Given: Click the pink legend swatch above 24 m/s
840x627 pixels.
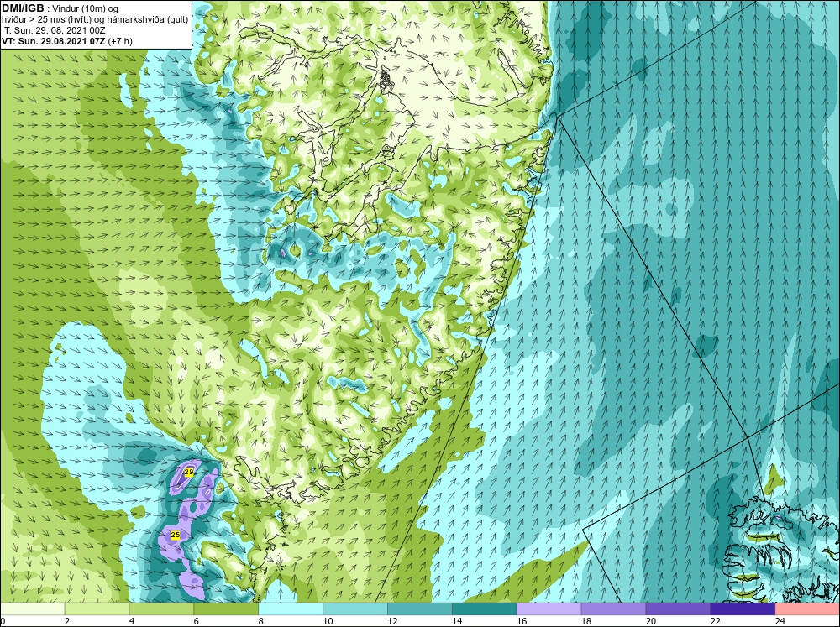Looking at the screenshot, I should (807, 609).
